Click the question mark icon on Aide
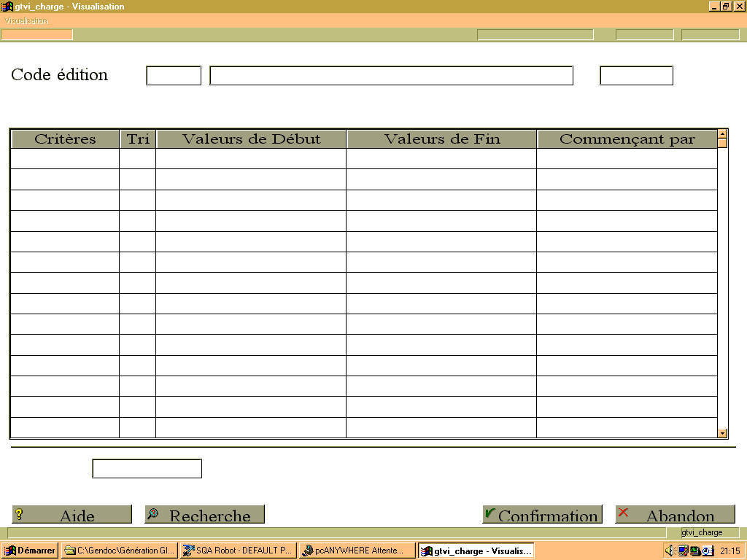747x560 pixels. point(18,514)
